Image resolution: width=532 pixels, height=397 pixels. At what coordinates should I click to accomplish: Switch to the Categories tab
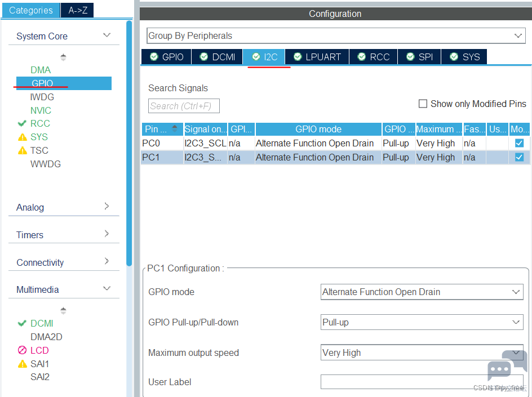31,10
